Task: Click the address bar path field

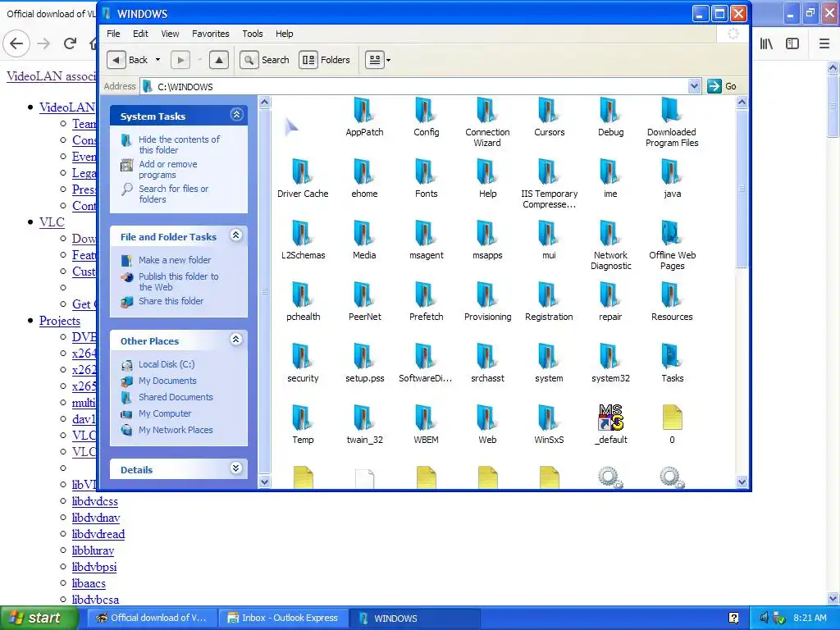Action: coord(415,86)
